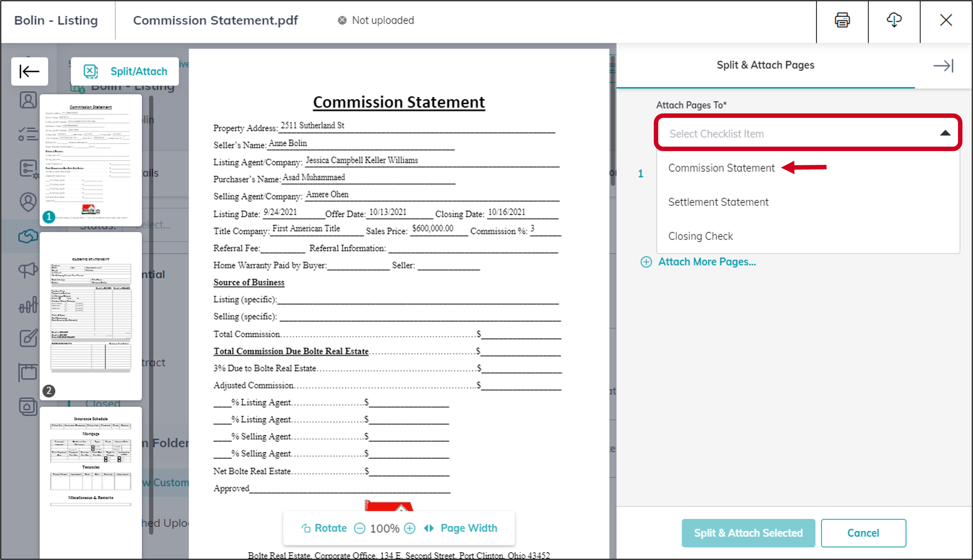Open the calendar icon in sidebar
This screenshot has height=560, width=973.
pos(28,372)
